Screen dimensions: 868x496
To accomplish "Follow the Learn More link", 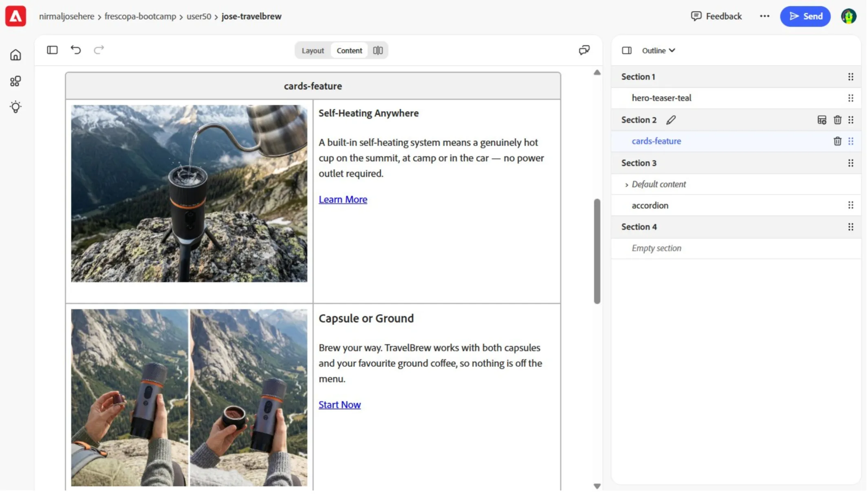I will (x=343, y=200).
